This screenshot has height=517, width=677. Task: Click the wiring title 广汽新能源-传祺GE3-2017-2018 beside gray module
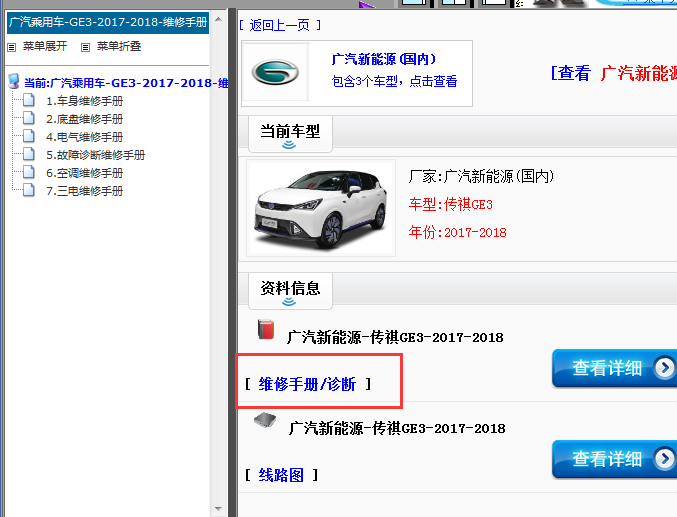(x=397, y=428)
